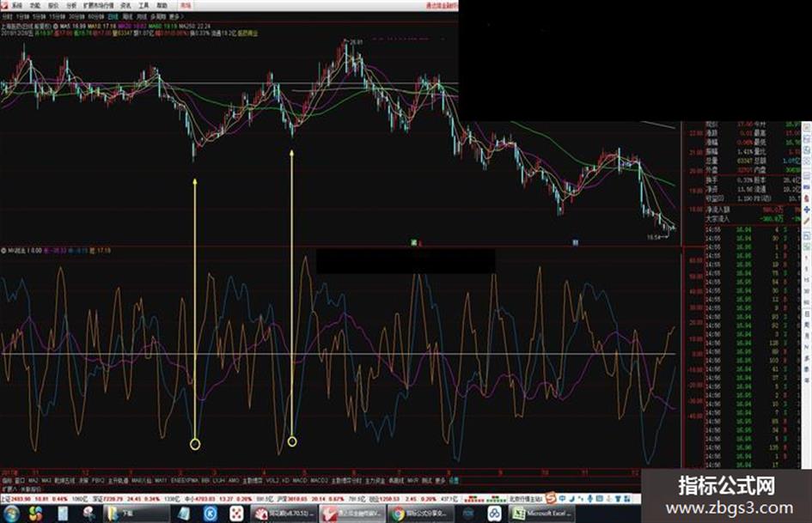Switch sub-indicator to LIJH

pos(219,481)
